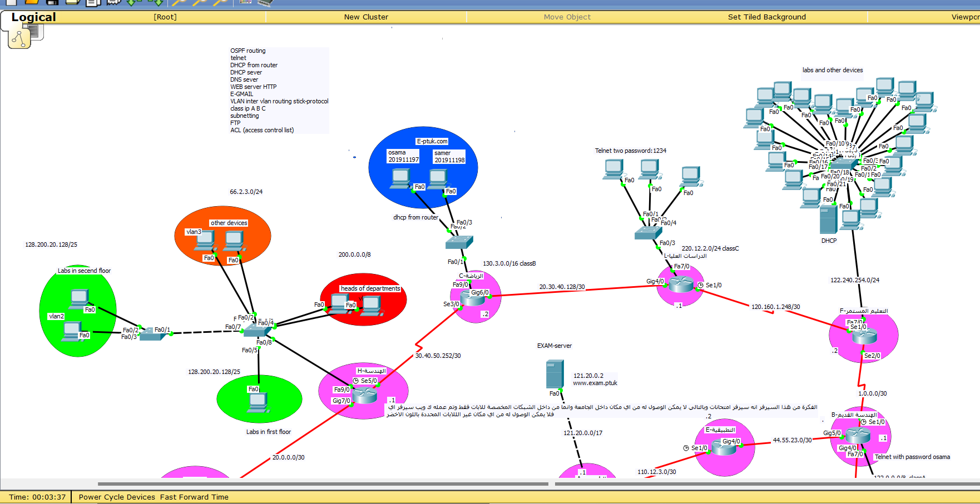The height and width of the screenshot is (504, 980).
Task: Click the router with Gig5/0 and Fa7/0
Action: click(x=858, y=435)
